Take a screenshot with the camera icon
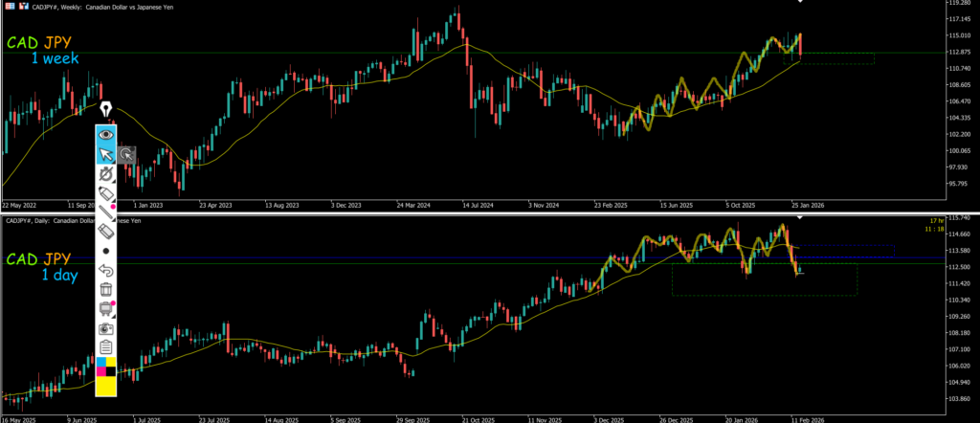This screenshot has width=980, height=423. coord(106,328)
